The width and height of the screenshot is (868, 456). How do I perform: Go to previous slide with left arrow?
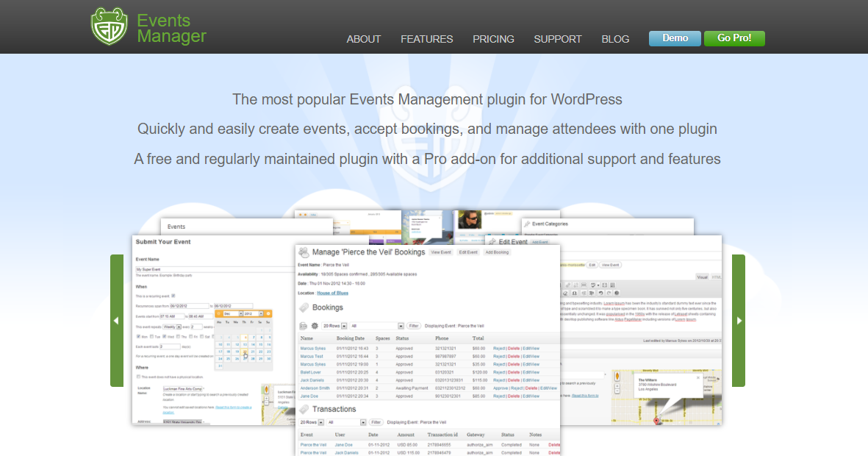pyautogui.click(x=116, y=321)
